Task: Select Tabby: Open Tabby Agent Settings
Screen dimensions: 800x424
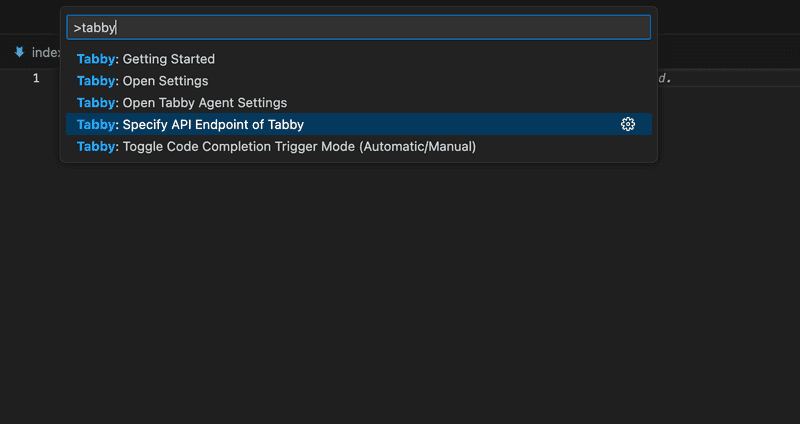Action: pos(358,103)
